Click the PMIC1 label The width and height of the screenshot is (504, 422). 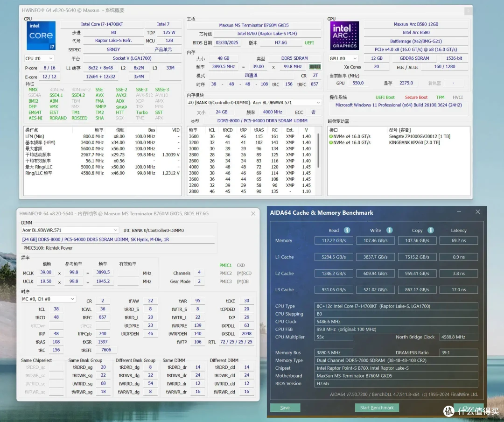point(225,265)
